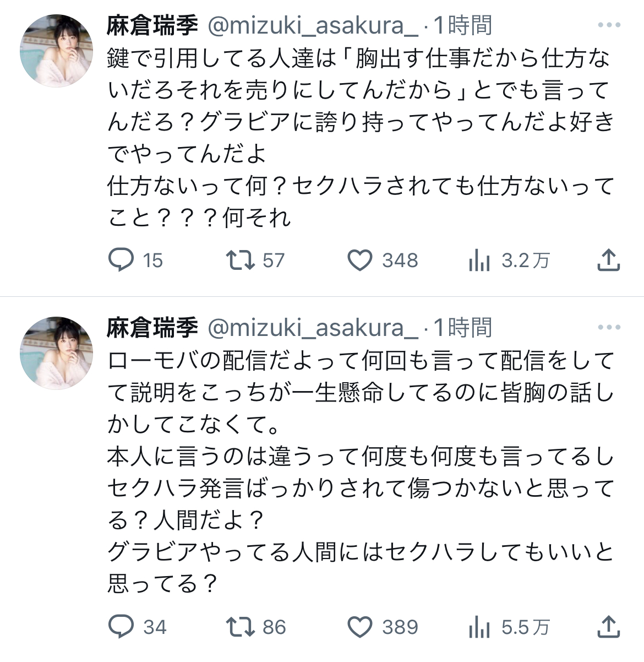View analytics of the 3.2万 views tweet
This screenshot has width=644, height=662.
click(479, 260)
